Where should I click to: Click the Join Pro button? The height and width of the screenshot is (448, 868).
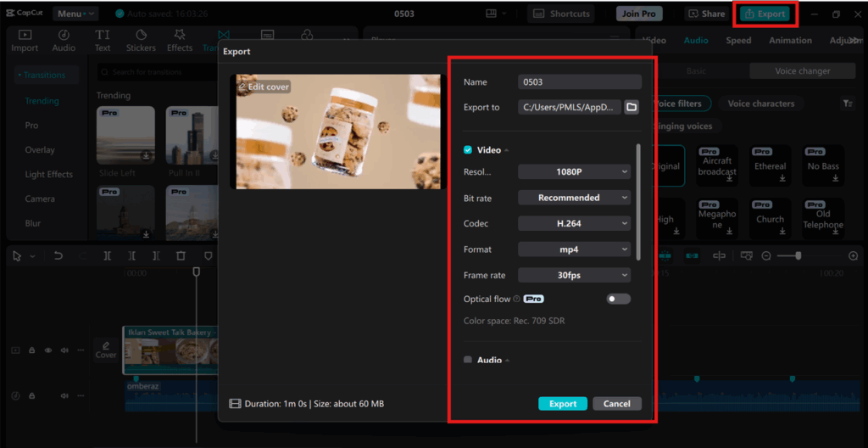(639, 14)
